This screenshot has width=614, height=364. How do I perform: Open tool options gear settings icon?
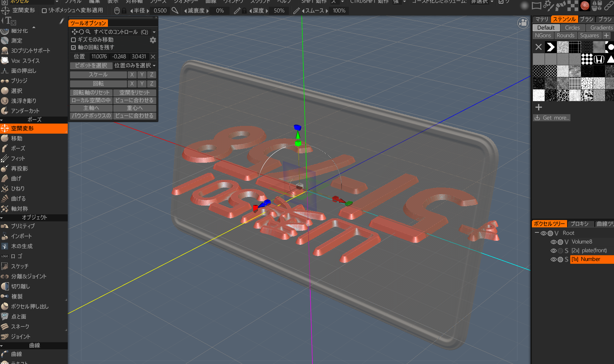pos(153,40)
